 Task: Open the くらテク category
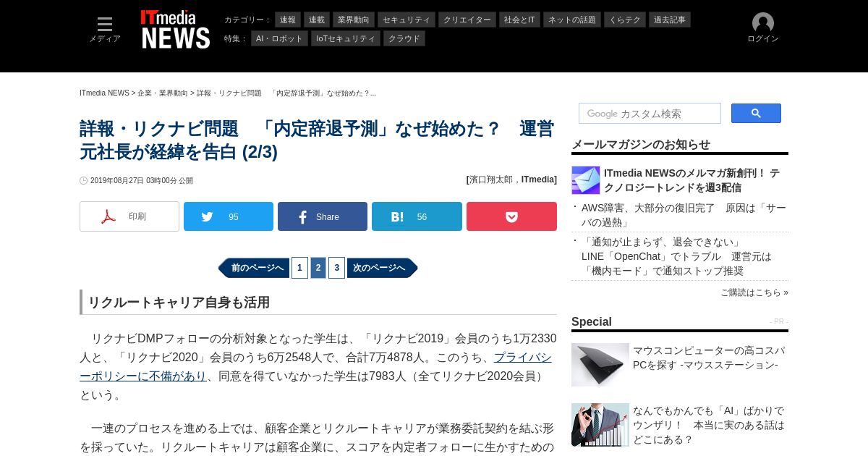625,20
